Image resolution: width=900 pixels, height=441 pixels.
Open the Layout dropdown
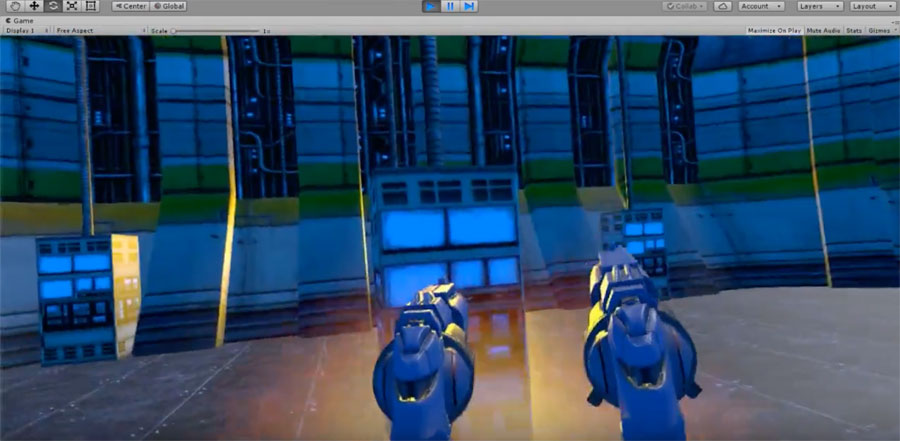(872, 6)
